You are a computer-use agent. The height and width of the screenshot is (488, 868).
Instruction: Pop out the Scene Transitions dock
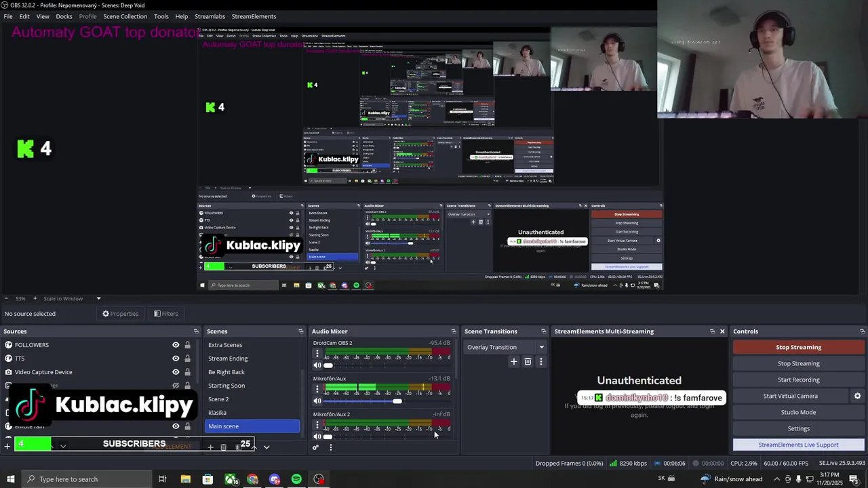543,331
